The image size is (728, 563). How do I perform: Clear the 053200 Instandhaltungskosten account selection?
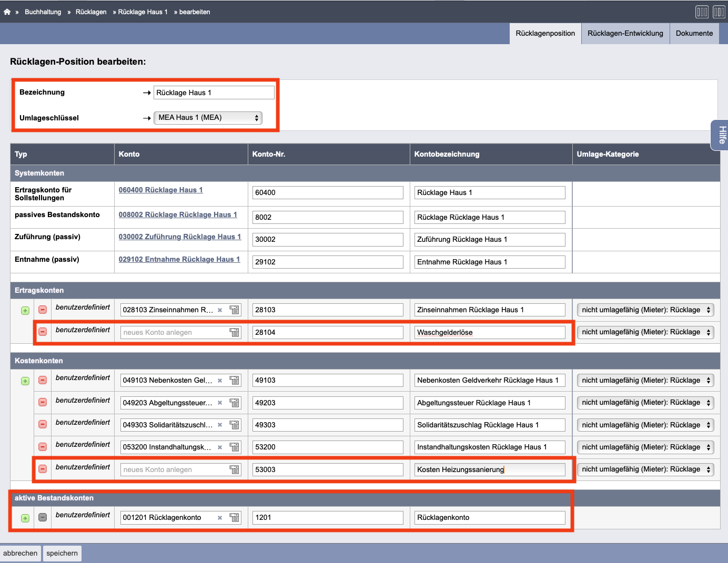[x=220, y=447]
